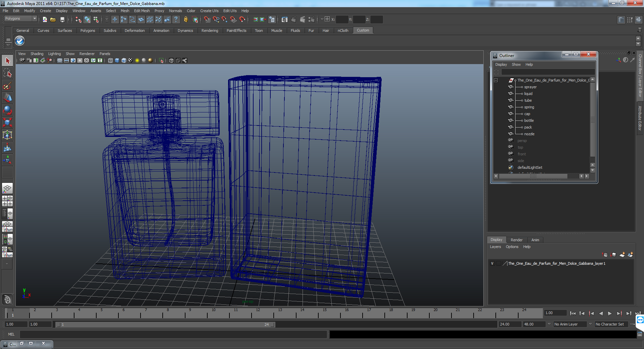Open the Layers menu in Layer Editor
Screen dimensions: 644x349
(x=495, y=247)
